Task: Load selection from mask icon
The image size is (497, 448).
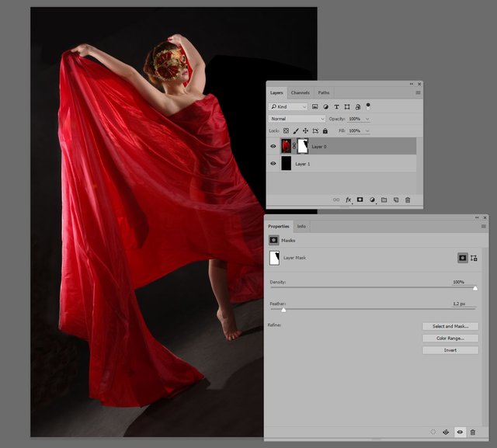Action: [433, 432]
